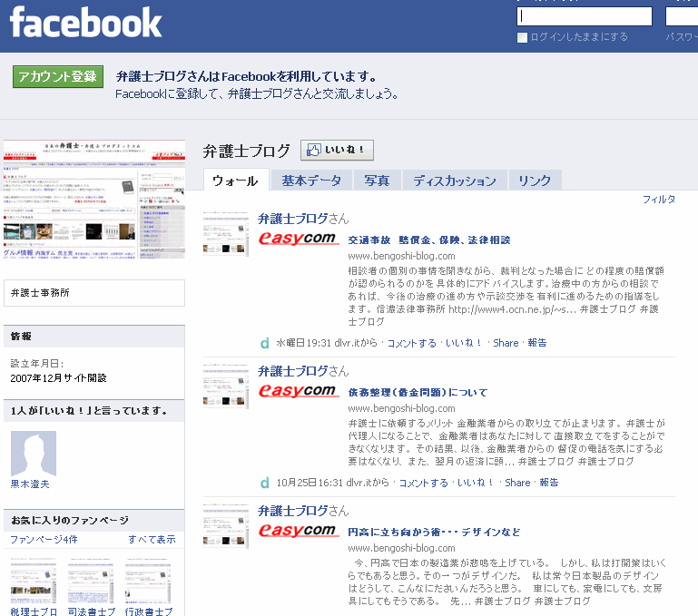698x616 pixels.
Task: Open the 行政書士ブ fan page thumbnail
Action: [148, 582]
